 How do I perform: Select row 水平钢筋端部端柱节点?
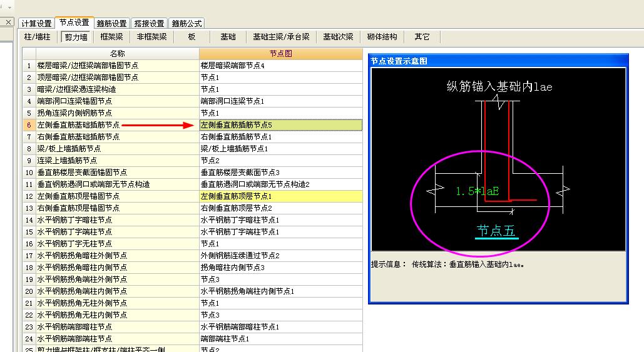pos(118,339)
